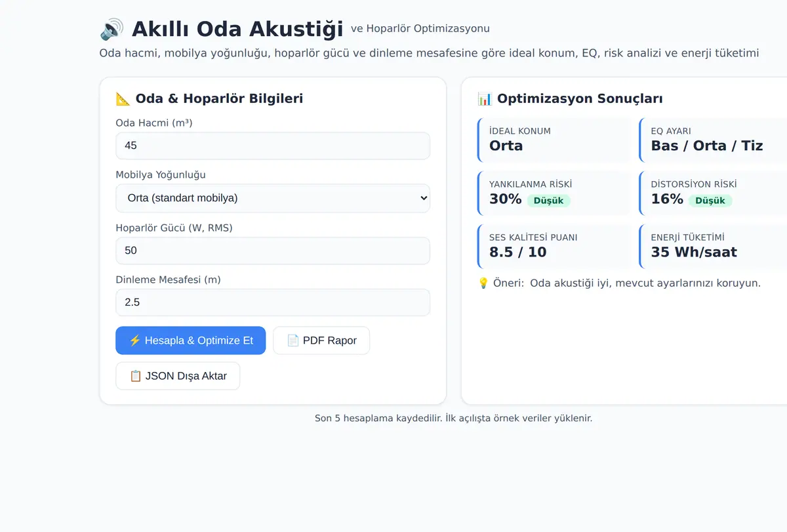Image resolution: width=787 pixels, height=532 pixels.
Task: Click the İdeal Konum value Orta
Action: 506,146
